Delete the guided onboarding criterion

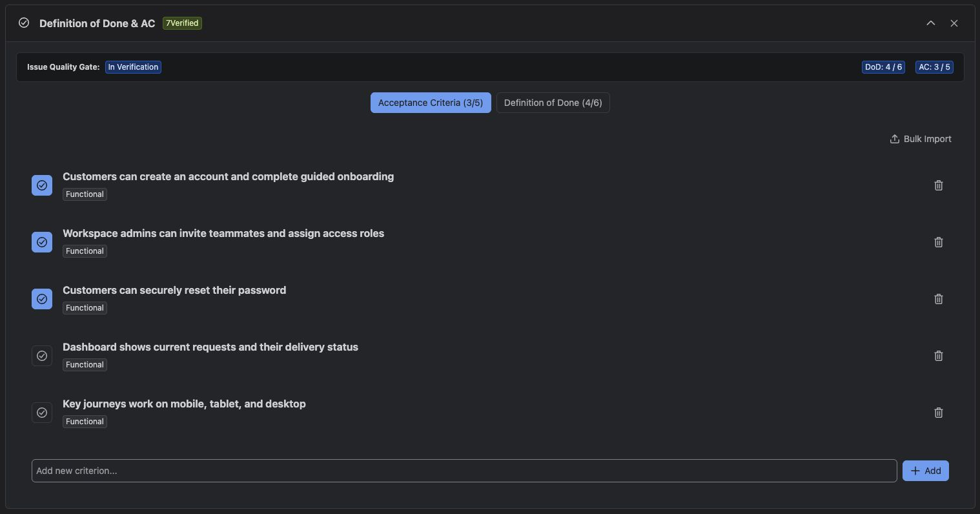939,185
